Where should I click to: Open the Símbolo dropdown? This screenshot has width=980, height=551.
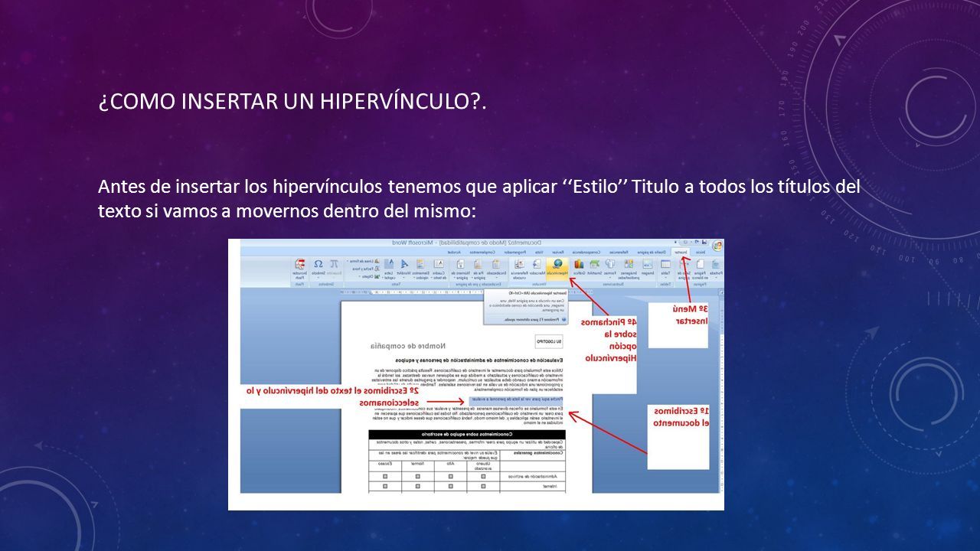click(318, 268)
